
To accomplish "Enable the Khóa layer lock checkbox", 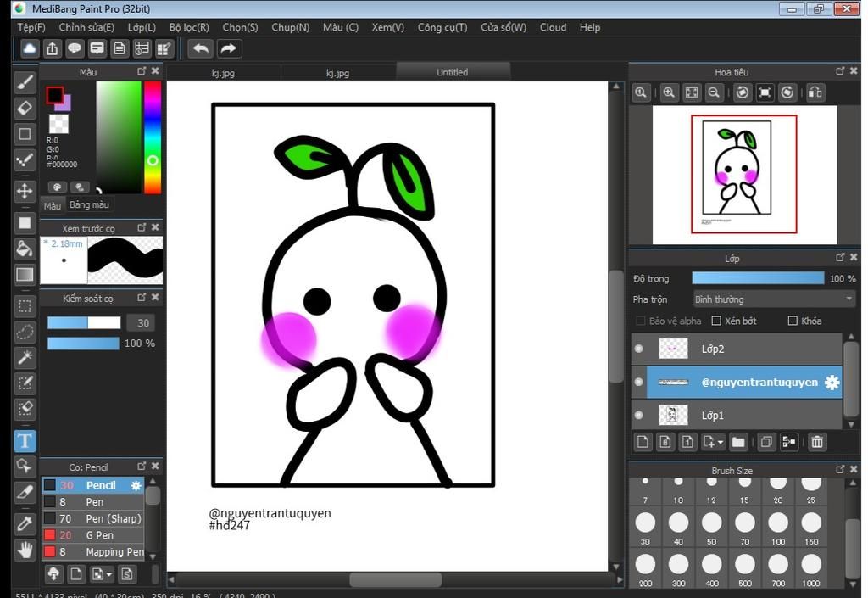I will [x=793, y=321].
